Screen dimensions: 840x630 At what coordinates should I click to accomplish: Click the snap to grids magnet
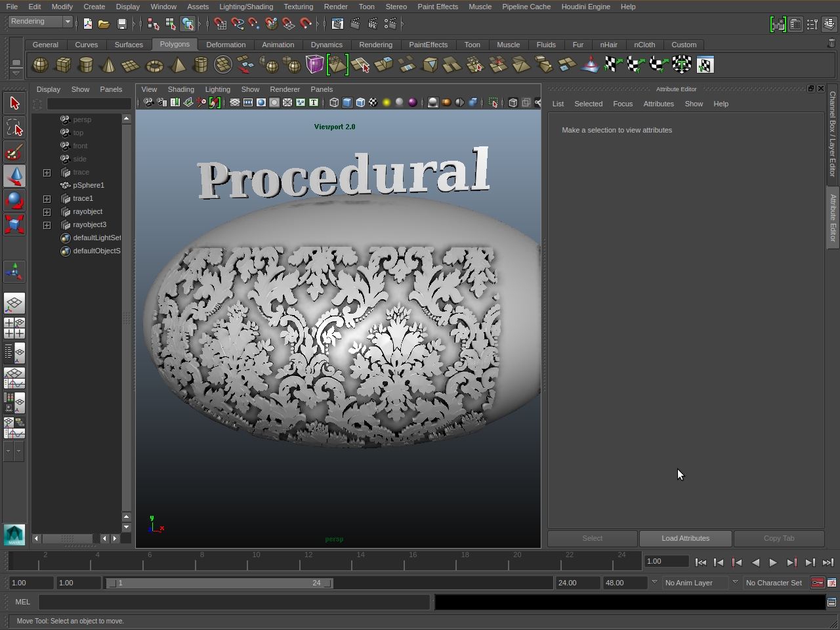point(220,24)
